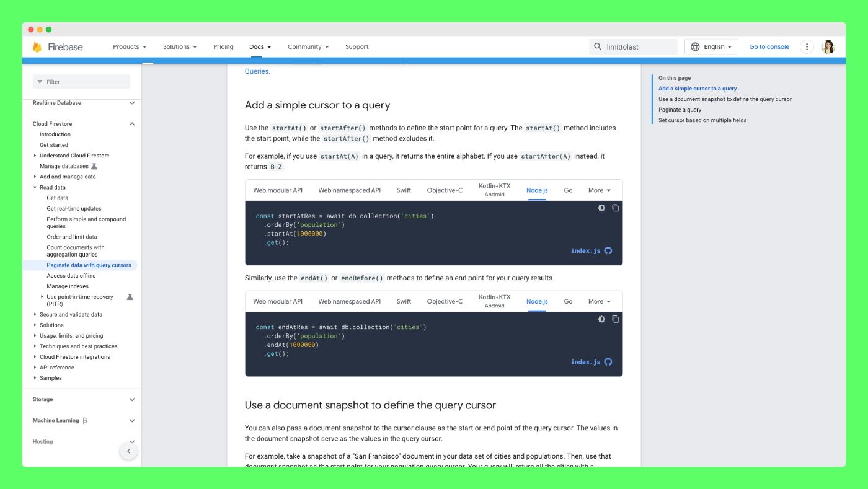Open the Products menu
868x489 pixels.
pos(130,47)
